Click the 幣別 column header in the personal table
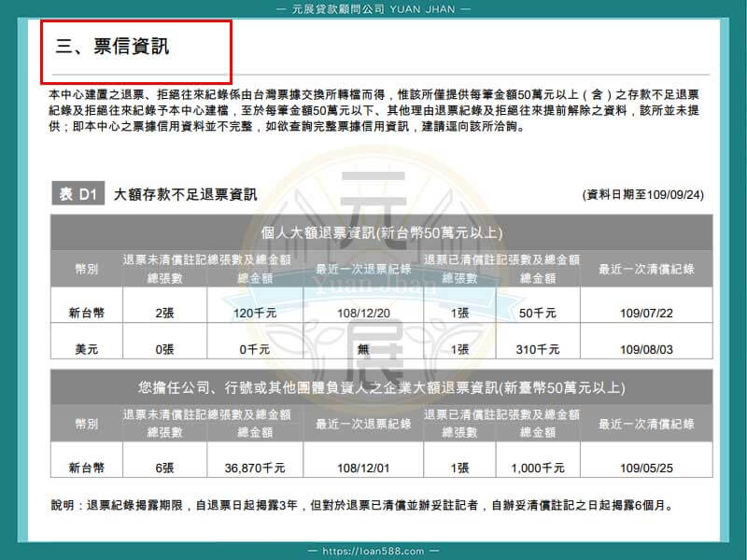This screenshot has width=747, height=560. click(86, 269)
